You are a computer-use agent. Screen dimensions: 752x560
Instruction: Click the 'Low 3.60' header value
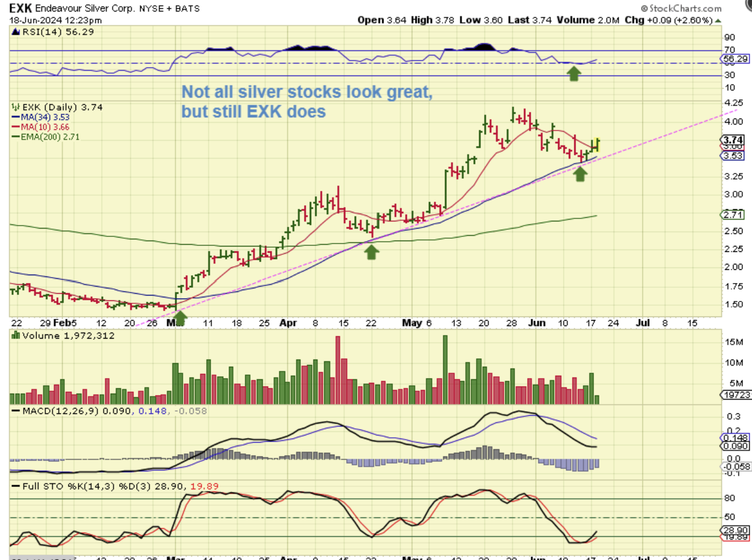[480, 20]
